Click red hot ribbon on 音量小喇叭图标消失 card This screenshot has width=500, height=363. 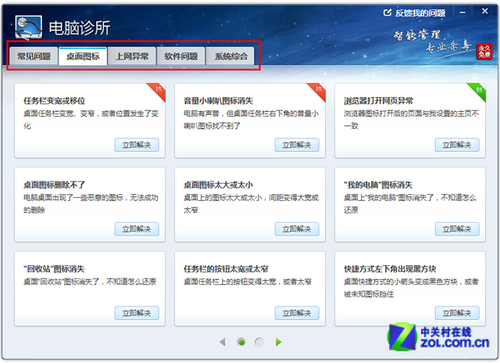point(318,91)
